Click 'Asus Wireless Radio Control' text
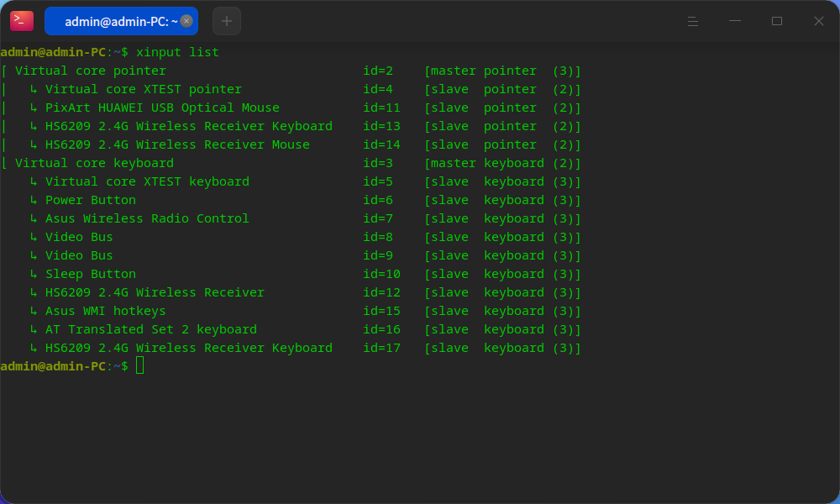Viewport: 840px width, 504px height. [x=147, y=218]
